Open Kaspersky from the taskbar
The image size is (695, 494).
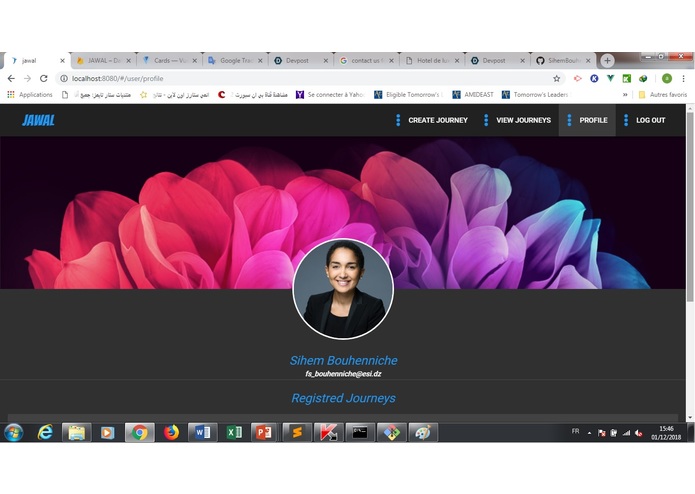point(328,432)
